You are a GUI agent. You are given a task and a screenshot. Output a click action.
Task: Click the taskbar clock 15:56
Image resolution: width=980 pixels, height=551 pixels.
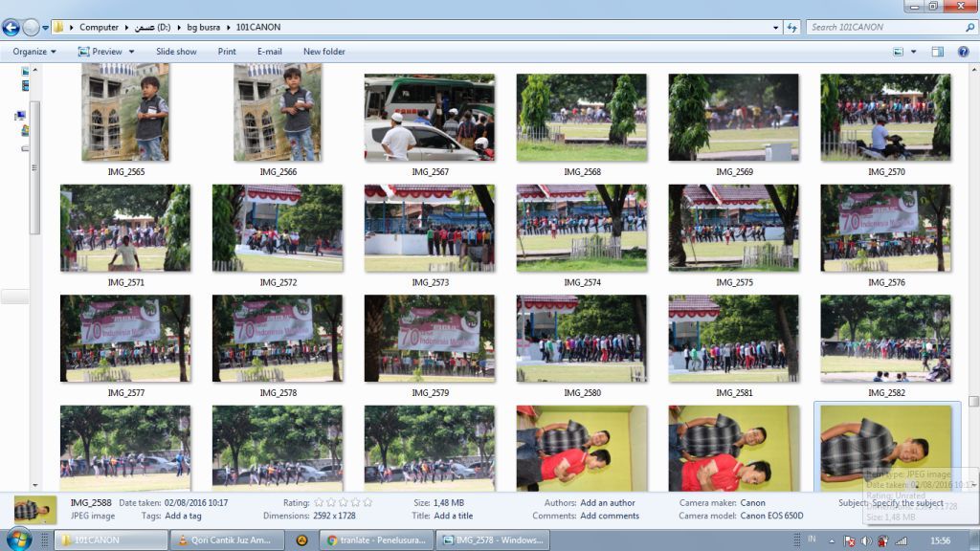pyautogui.click(x=940, y=541)
